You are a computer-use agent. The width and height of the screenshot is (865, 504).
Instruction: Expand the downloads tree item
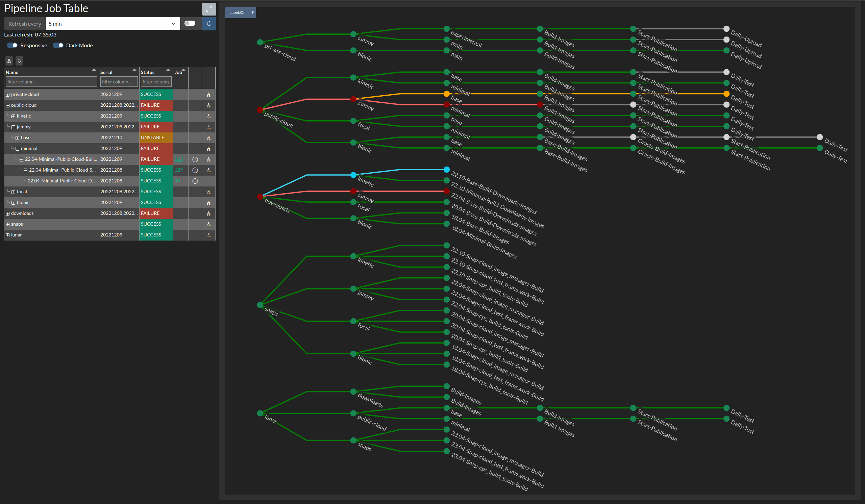[x=8, y=213]
